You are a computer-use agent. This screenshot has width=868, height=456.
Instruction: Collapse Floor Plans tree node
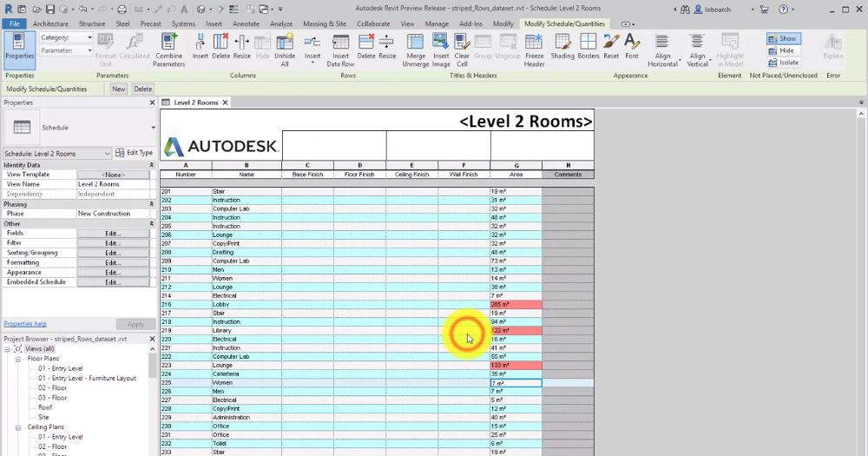point(17,359)
